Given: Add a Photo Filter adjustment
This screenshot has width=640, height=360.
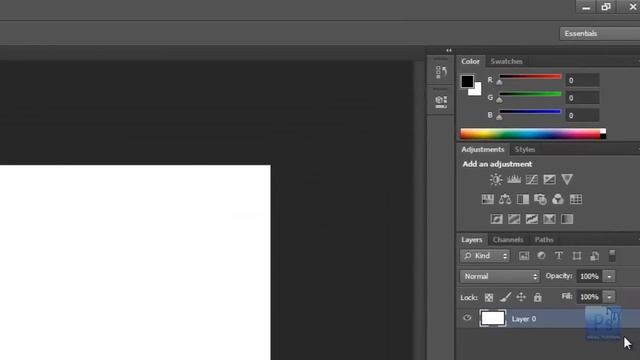Looking at the screenshot, I should (x=540, y=199).
